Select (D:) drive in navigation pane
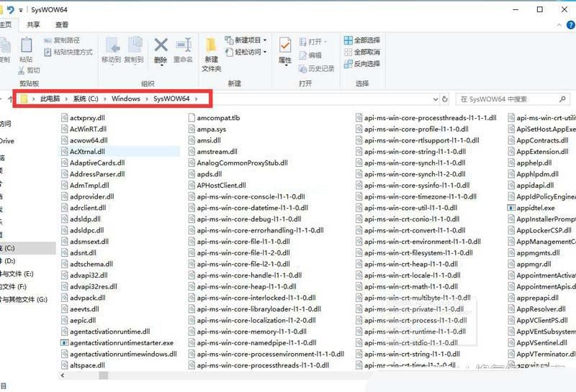Screen dimensions: 576x392 pos(27,261)
